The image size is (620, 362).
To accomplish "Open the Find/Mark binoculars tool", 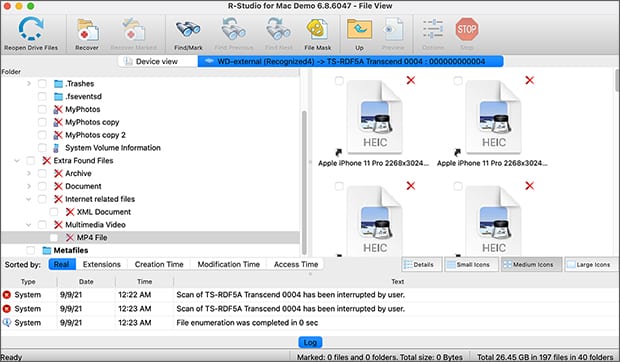I will [x=188, y=30].
